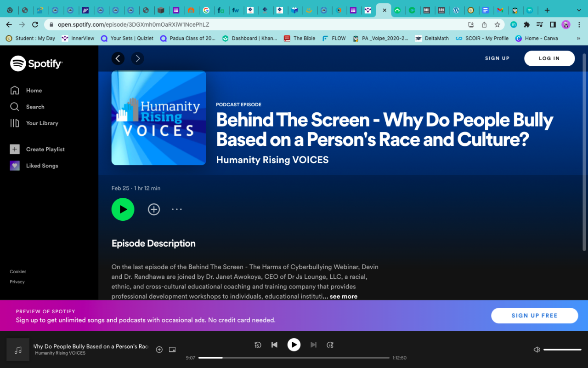Expand the tab search chevron

tap(578, 10)
